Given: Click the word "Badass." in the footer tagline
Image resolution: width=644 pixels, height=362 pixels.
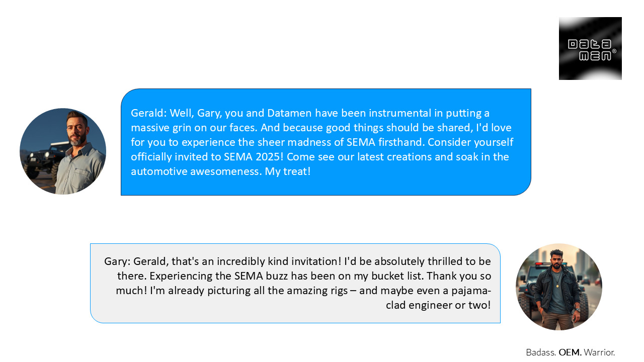Looking at the screenshot, I should pyautogui.click(x=541, y=352).
